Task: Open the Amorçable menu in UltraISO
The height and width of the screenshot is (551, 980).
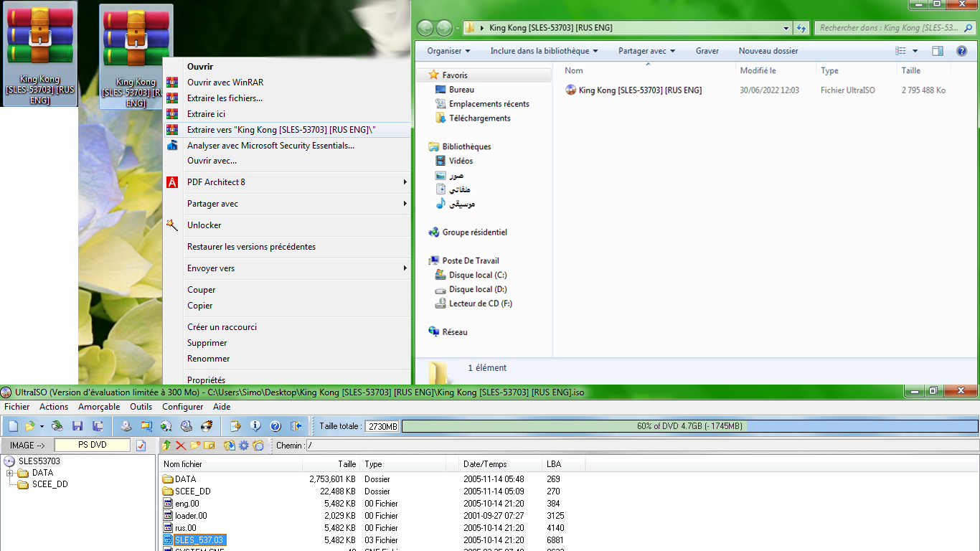Action: 99,407
